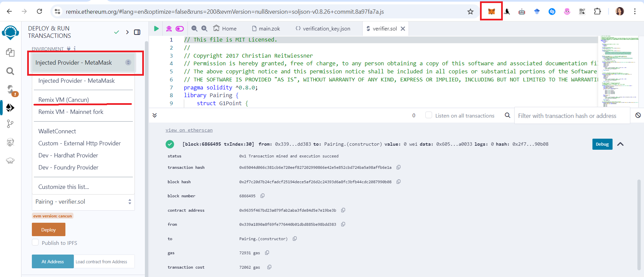Open the browser profile avatar
The width and height of the screenshot is (644, 277).
[x=620, y=11]
